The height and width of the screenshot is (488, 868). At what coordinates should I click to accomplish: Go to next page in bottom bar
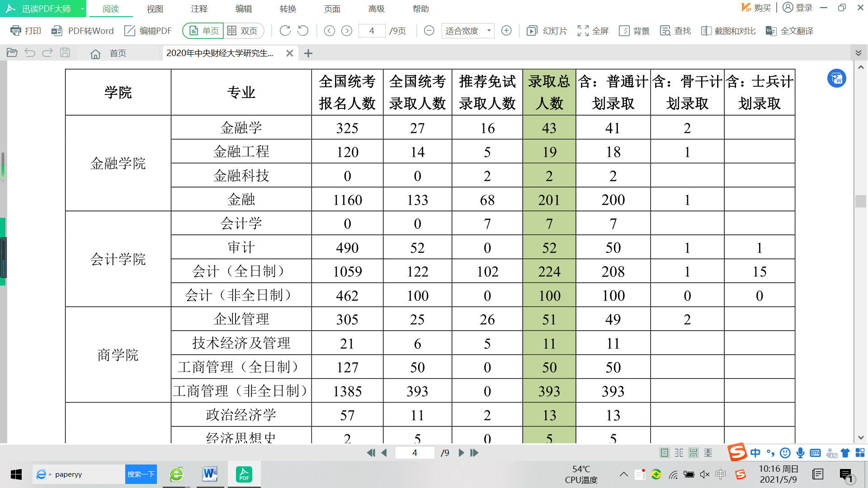(x=461, y=453)
